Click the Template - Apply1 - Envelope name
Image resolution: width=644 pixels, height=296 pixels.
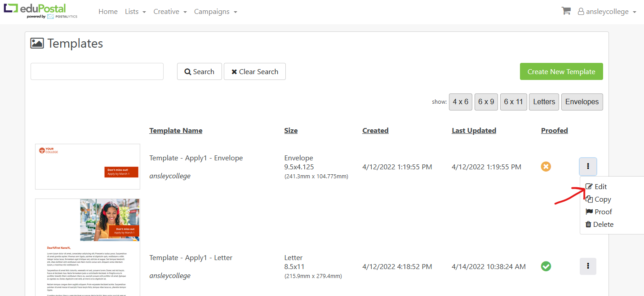196,158
